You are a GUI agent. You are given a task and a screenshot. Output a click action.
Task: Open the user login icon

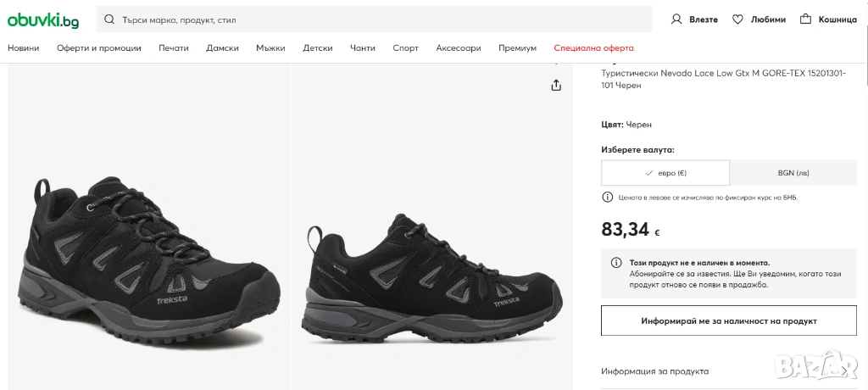click(676, 19)
